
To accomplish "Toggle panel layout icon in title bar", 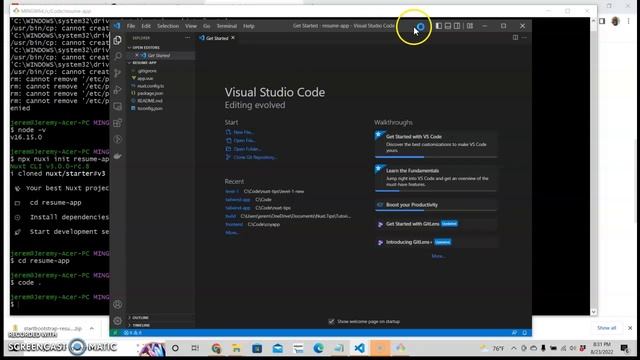I will pyautogui.click(x=448, y=26).
